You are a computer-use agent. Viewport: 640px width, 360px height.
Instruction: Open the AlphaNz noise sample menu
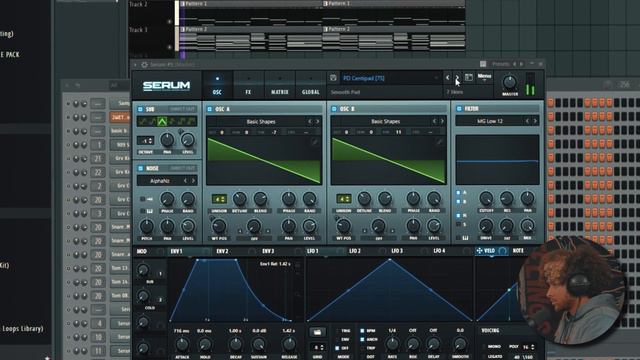point(160,181)
